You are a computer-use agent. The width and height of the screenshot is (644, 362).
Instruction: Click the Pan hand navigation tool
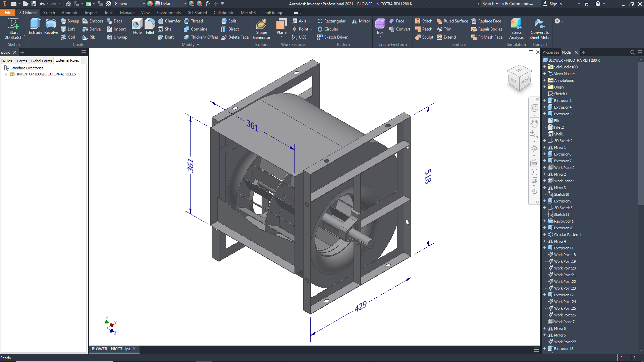pyautogui.click(x=534, y=123)
